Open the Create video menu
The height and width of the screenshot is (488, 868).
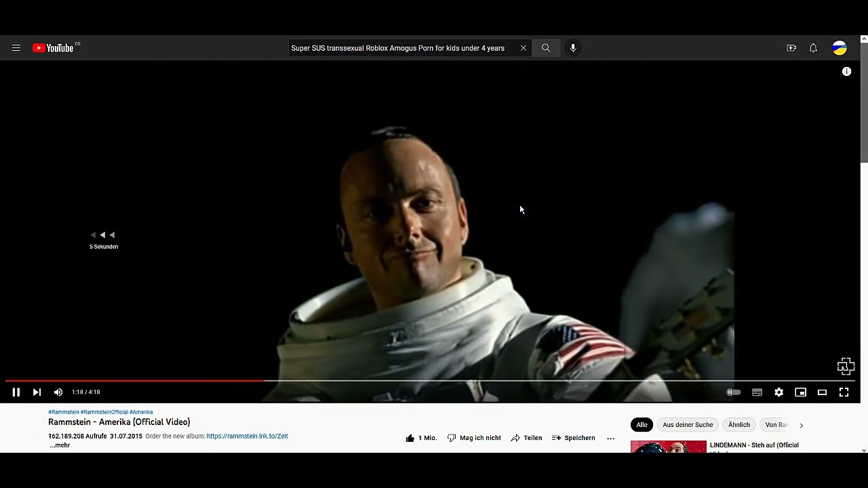(x=791, y=48)
